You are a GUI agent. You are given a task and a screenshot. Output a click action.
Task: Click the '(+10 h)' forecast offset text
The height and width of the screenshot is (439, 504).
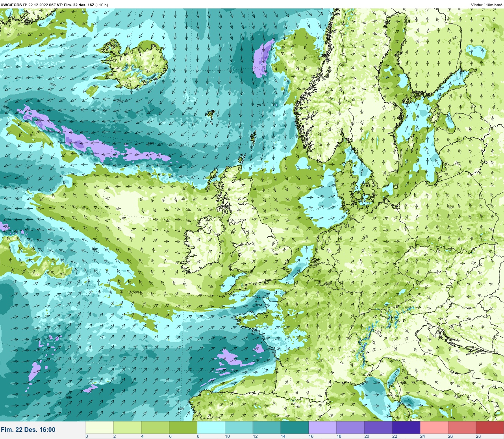(101, 5)
